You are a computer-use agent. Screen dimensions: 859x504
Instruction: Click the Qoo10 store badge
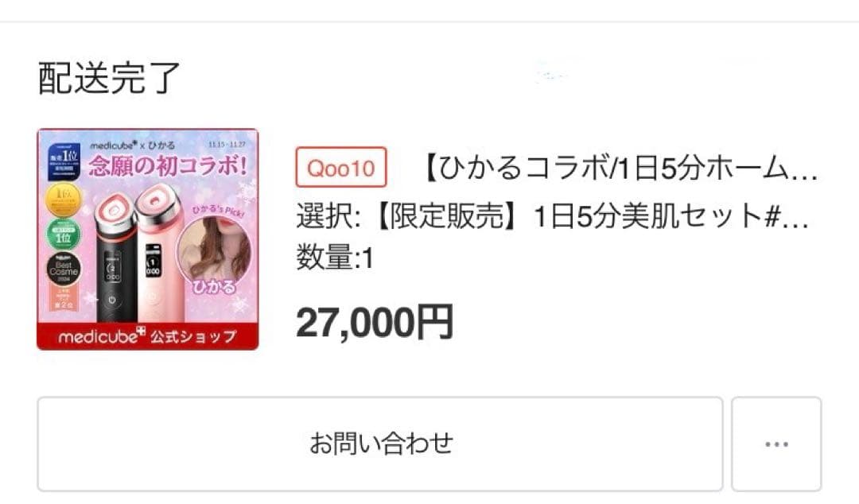point(340,168)
